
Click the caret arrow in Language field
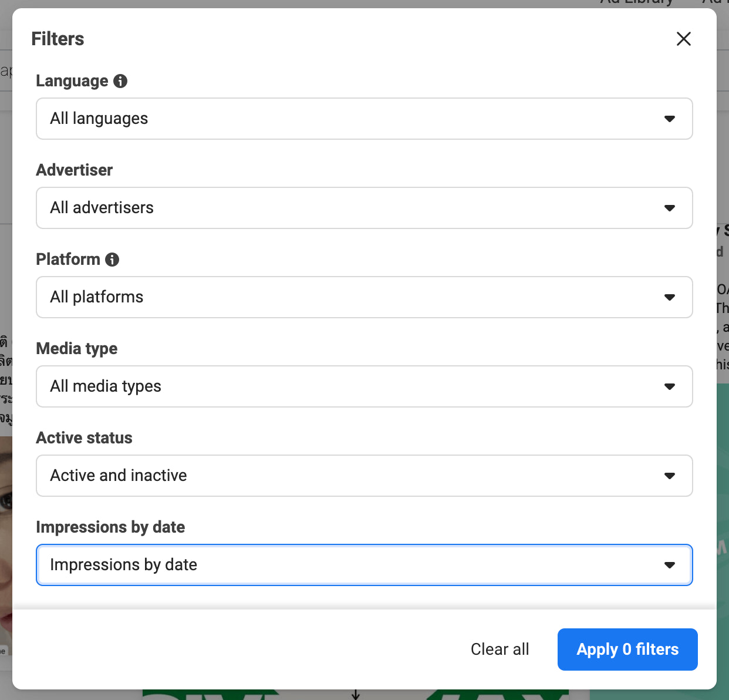[670, 119]
